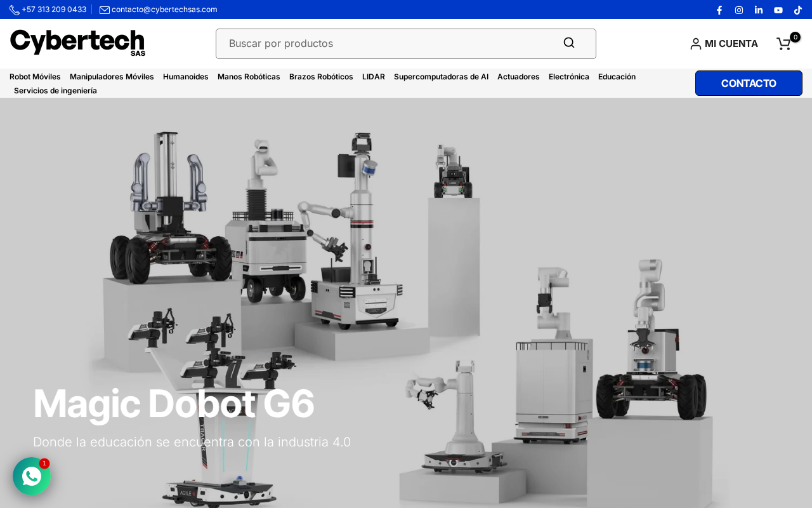Open the TikTok social icon

pos(798,10)
